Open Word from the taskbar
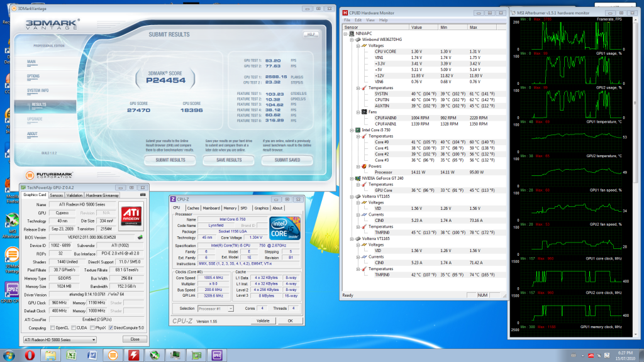 [x=92, y=355]
